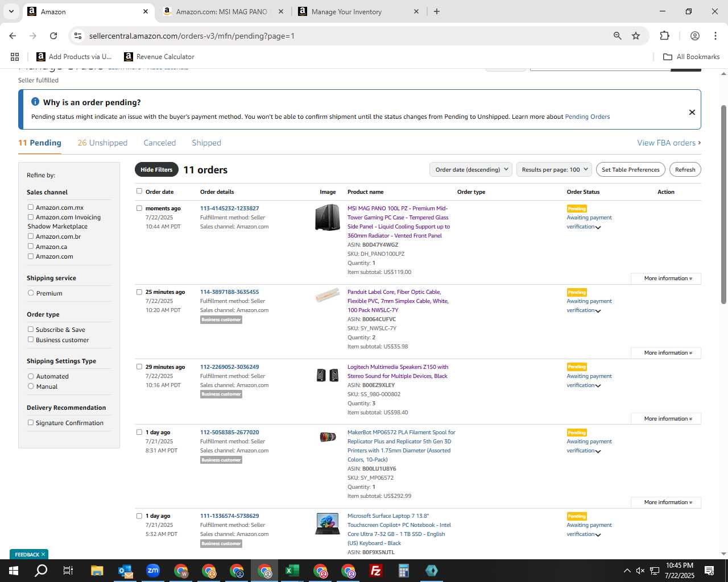728x582 pixels.
Task: Bookmark this page with the star icon
Action: point(636,36)
